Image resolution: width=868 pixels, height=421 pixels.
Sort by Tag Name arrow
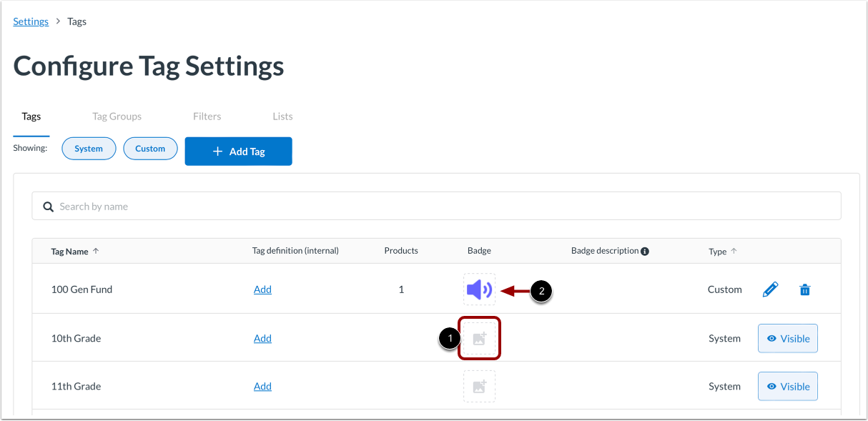(x=96, y=251)
